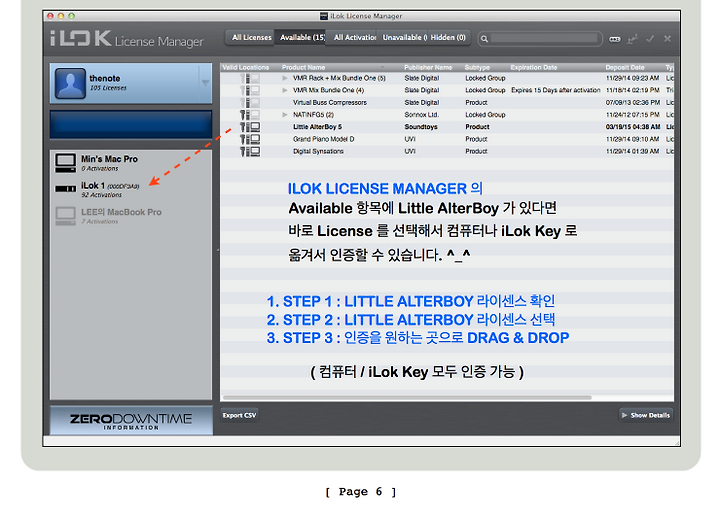Click the Soundtoys publisher cell
Viewport: 720px width, 516px height.
coord(421,127)
